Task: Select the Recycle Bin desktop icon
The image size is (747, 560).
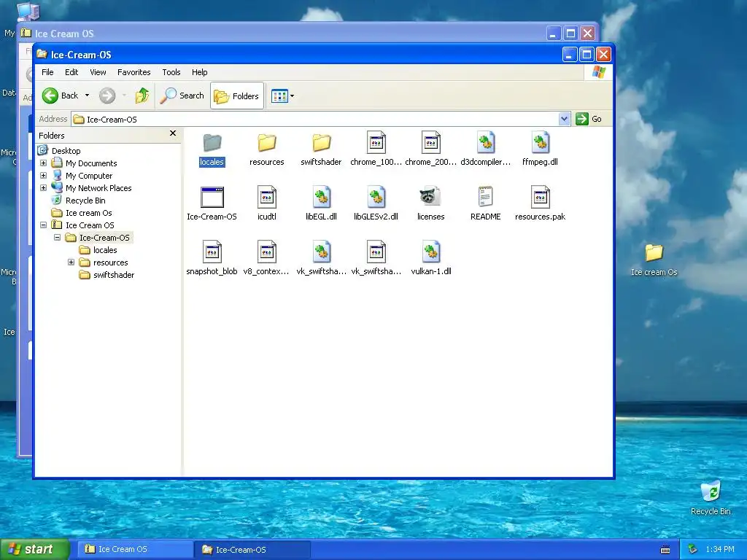Action: (x=711, y=491)
